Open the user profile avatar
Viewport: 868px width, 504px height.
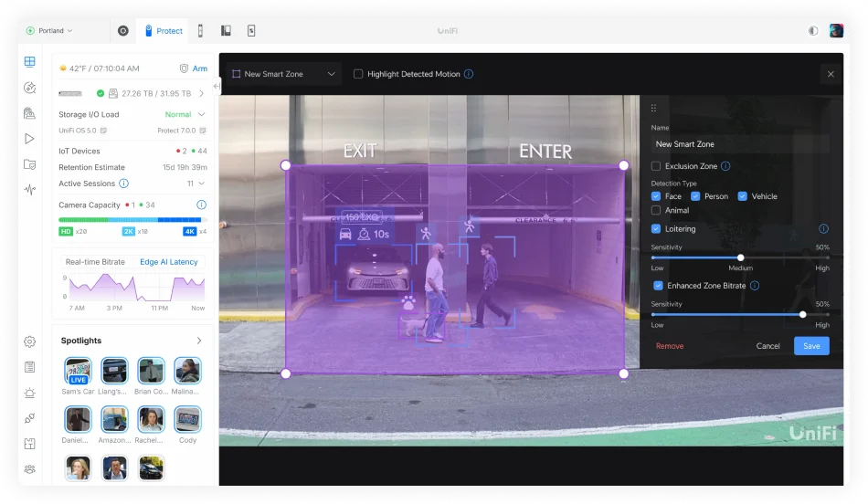point(836,30)
